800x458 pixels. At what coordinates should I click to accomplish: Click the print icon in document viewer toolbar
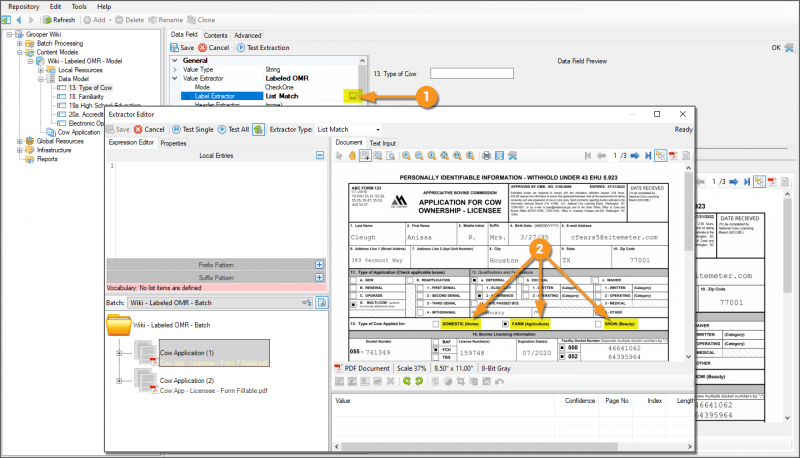[x=486, y=155]
